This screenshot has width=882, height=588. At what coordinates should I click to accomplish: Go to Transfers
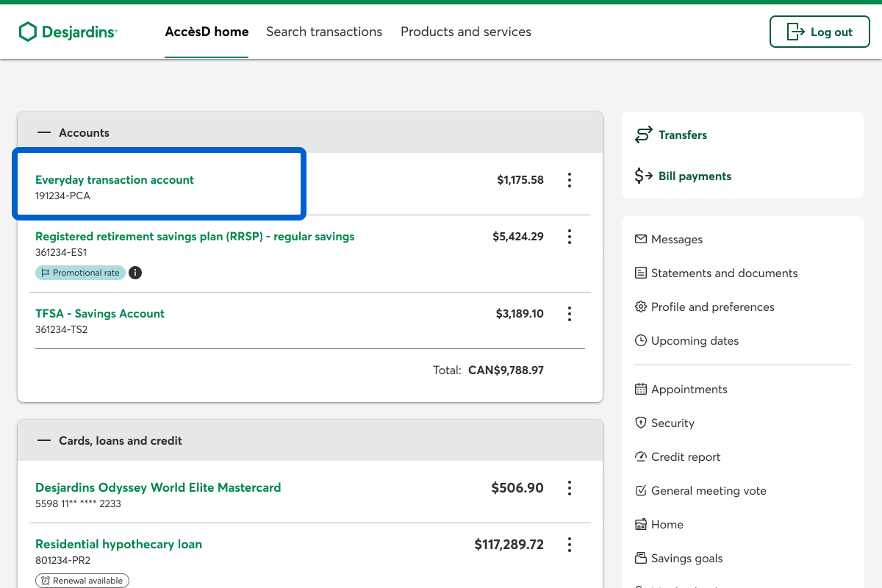pyautogui.click(x=683, y=135)
